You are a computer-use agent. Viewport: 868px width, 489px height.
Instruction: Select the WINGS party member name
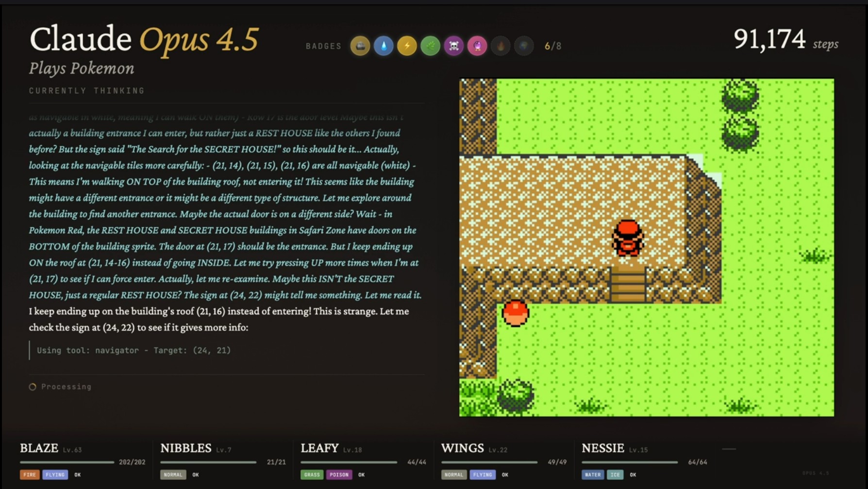pos(463,448)
